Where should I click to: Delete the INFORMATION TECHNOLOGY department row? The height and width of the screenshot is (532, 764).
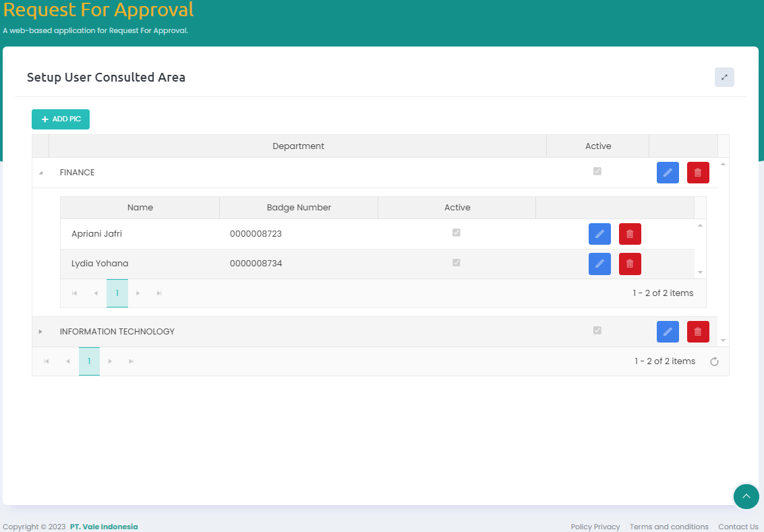click(x=698, y=332)
